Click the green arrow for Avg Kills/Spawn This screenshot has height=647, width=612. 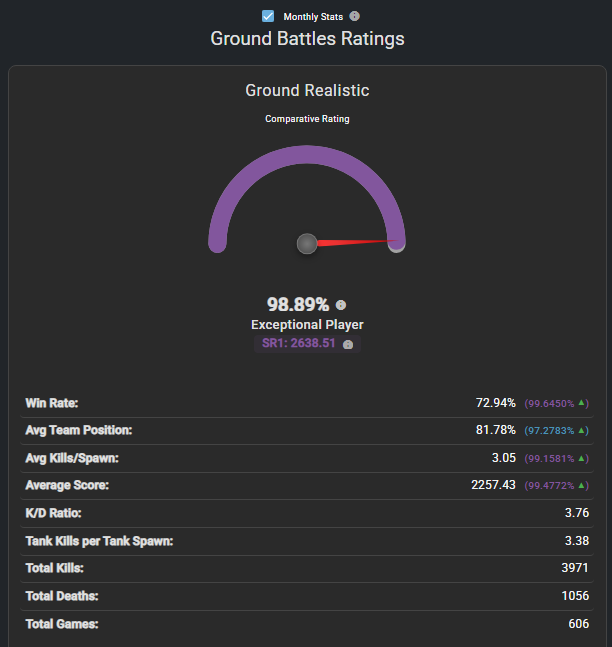tap(583, 458)
